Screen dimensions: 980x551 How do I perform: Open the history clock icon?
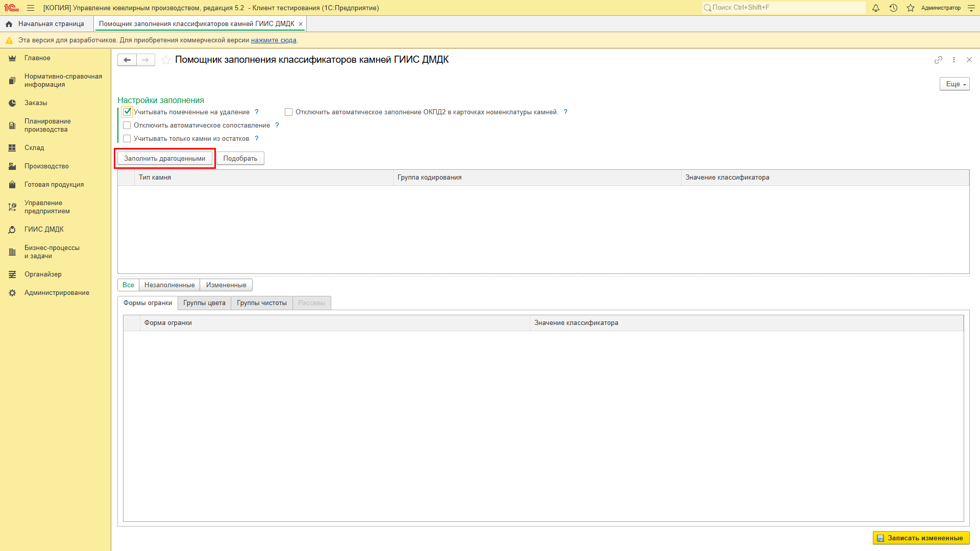(893, 8)
